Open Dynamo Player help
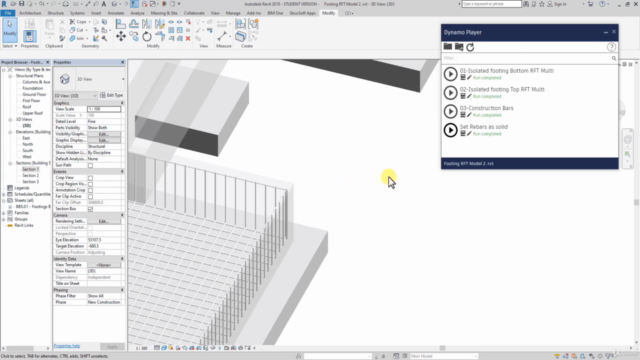Viewport: 640px width, 360px height. point(611,47)
